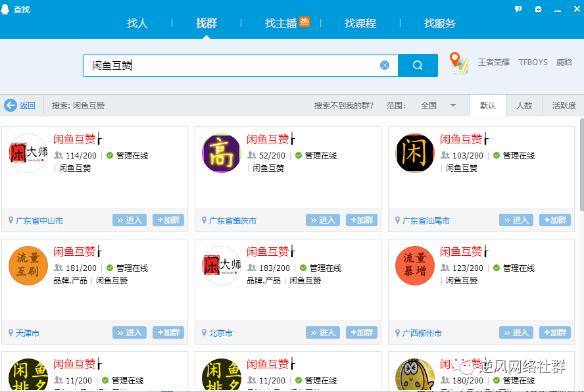Join the 天津市 group

tap(168, 332)
